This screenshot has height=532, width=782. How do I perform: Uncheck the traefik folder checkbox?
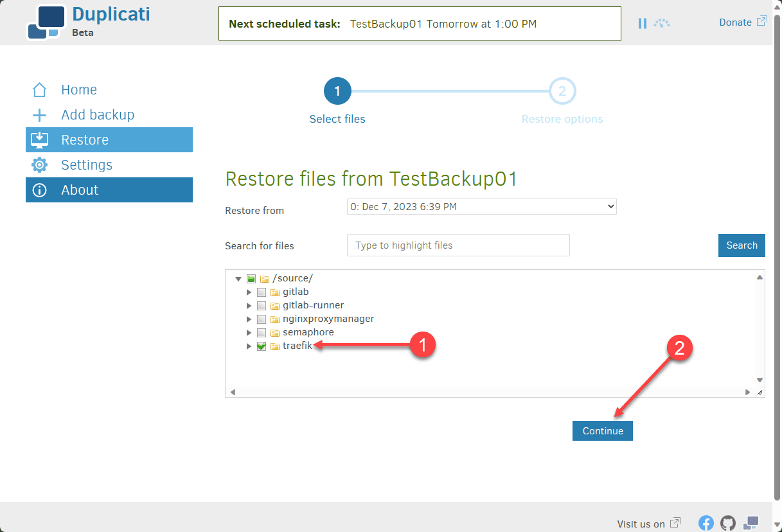pyautogui.click(x=262, y=346)
